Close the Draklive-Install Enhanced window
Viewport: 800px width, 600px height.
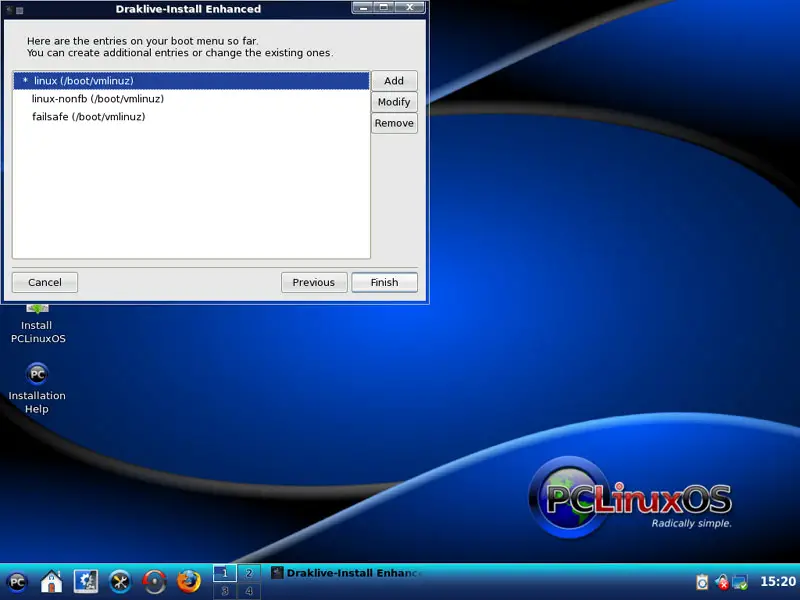click(x=410, y=7)
